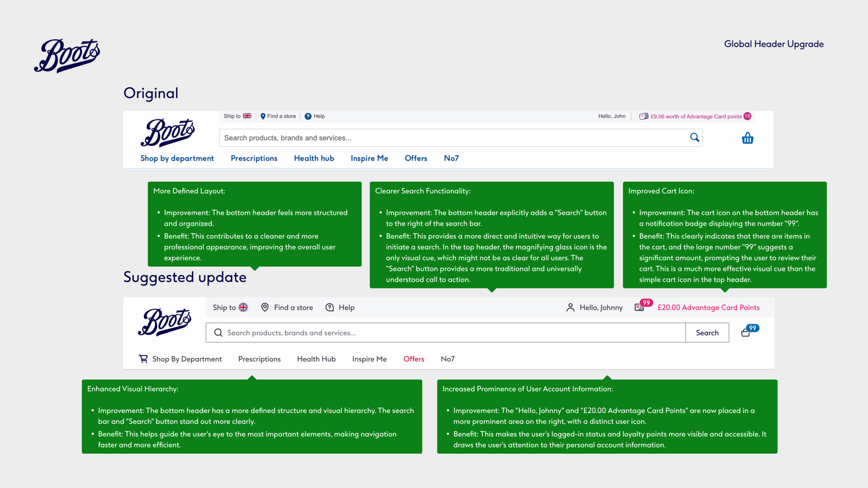Click the user profile icon beside Hello, Johnny

point(570,307)
